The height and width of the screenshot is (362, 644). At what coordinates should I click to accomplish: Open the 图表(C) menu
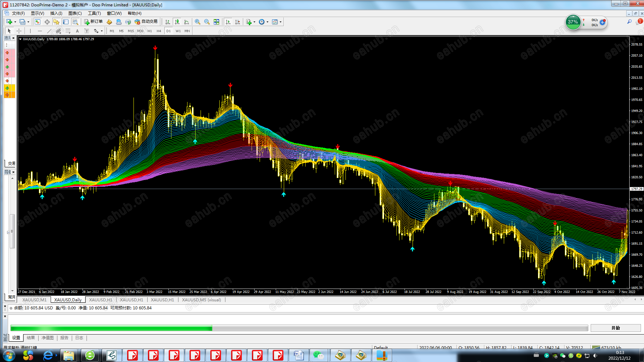[75, 13]
